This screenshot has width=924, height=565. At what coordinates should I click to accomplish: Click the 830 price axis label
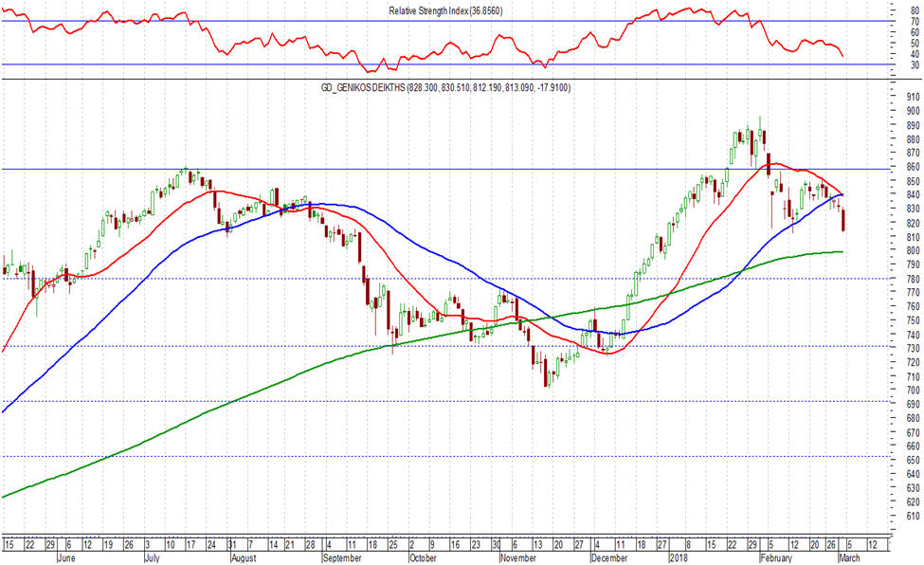(x=913, y=209)
